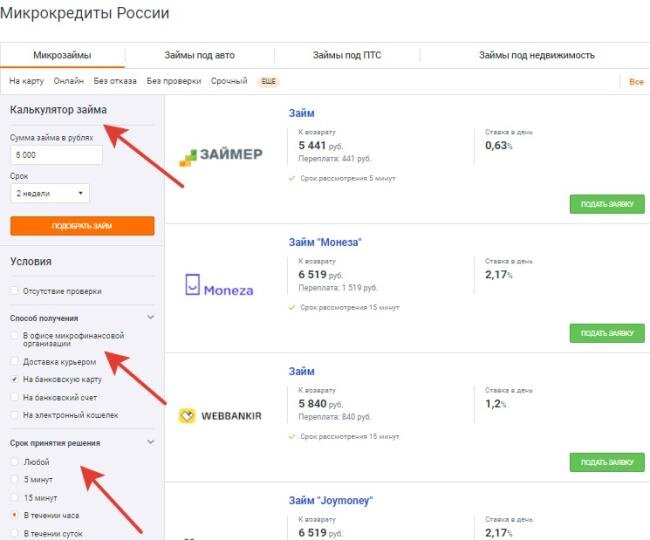The width and height of the screenshot is (650, 540).
Task: Check the 'Доставка курьером' option
Action: tap(13, 361)
